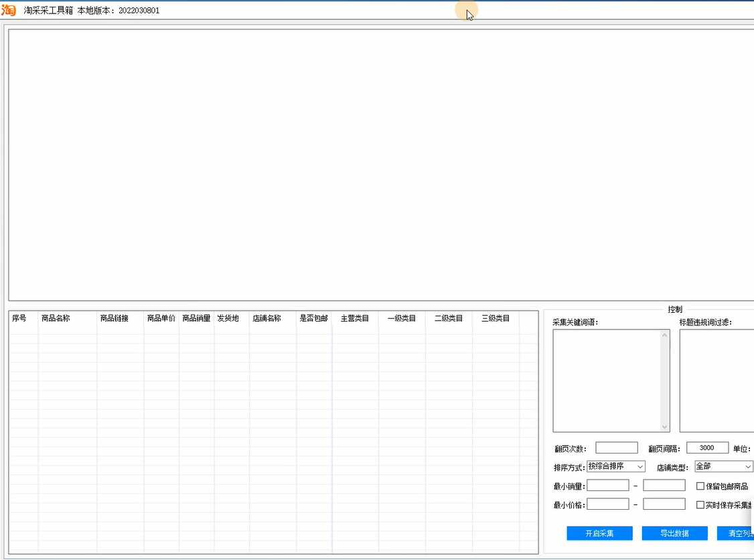Screen dimensions: 754x560
Task: Start collection with 开启采集 button
Action: 599,533
